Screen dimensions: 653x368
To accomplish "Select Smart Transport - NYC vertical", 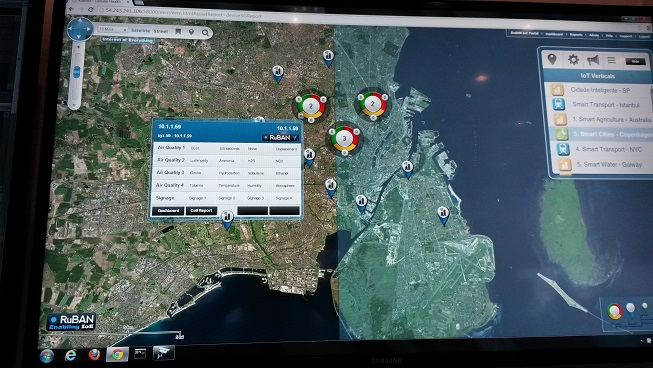I will tap(608, 149).
